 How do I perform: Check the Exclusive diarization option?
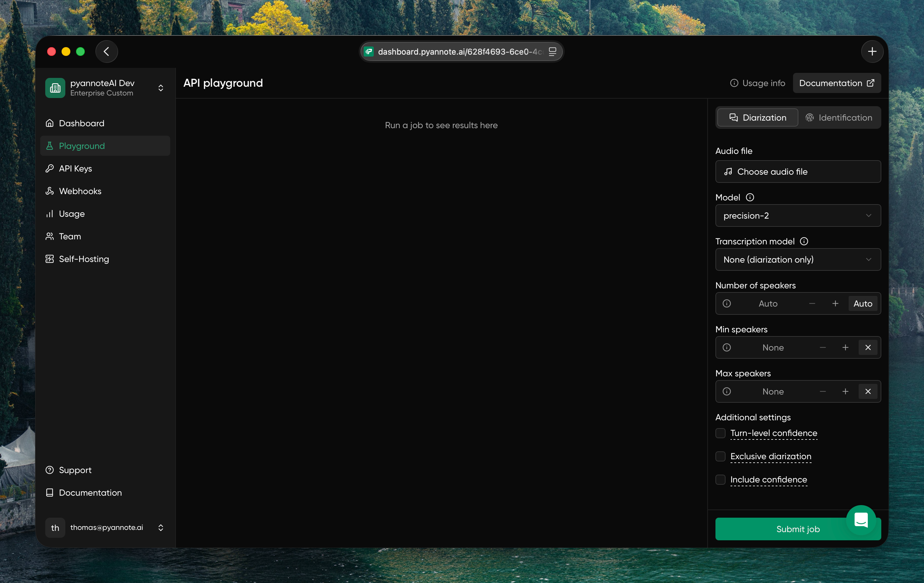(720, 457)
